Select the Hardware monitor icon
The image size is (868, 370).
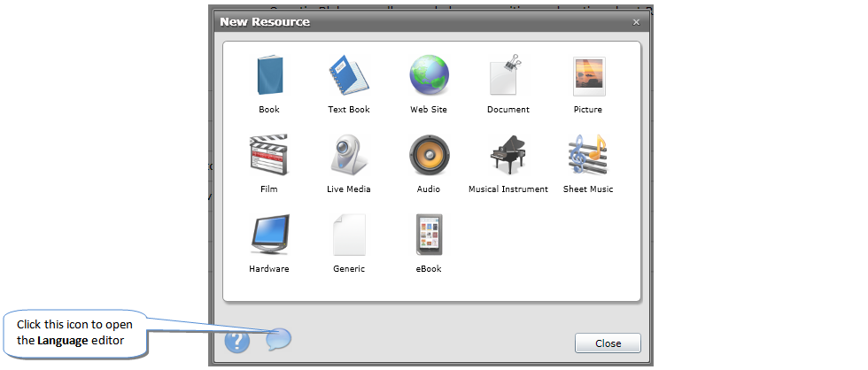tap(268, 235)
